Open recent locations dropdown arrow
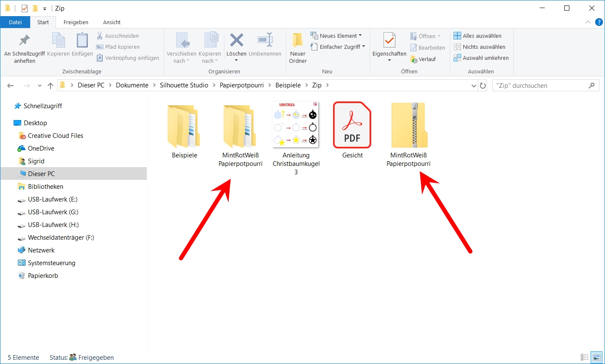Screen dimensions: 605x364 click(x=40, y=86)
